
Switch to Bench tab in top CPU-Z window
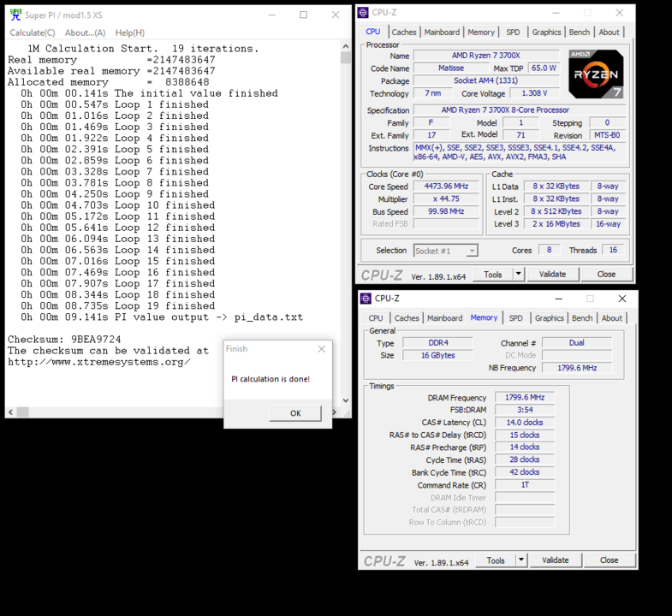[580, 33]
